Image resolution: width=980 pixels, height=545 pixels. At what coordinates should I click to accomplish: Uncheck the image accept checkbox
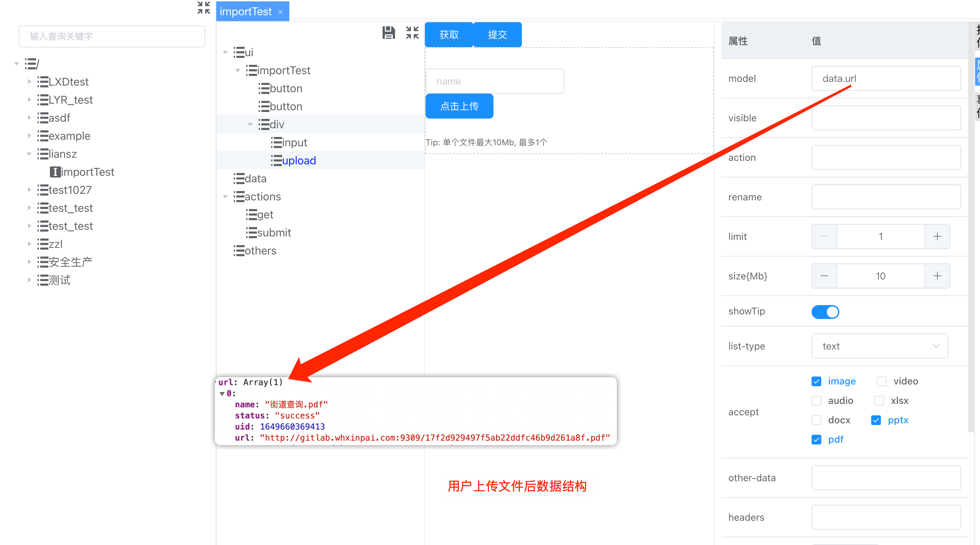coord(816,381)
